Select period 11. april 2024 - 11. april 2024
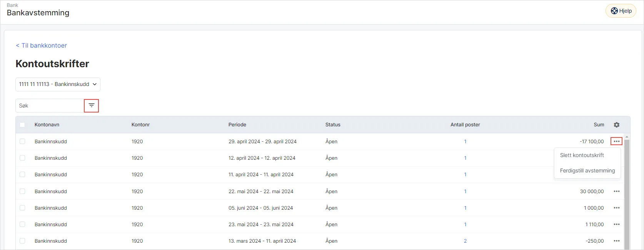The height and width of the screenshot is (250, 644). tap(261, 174)
